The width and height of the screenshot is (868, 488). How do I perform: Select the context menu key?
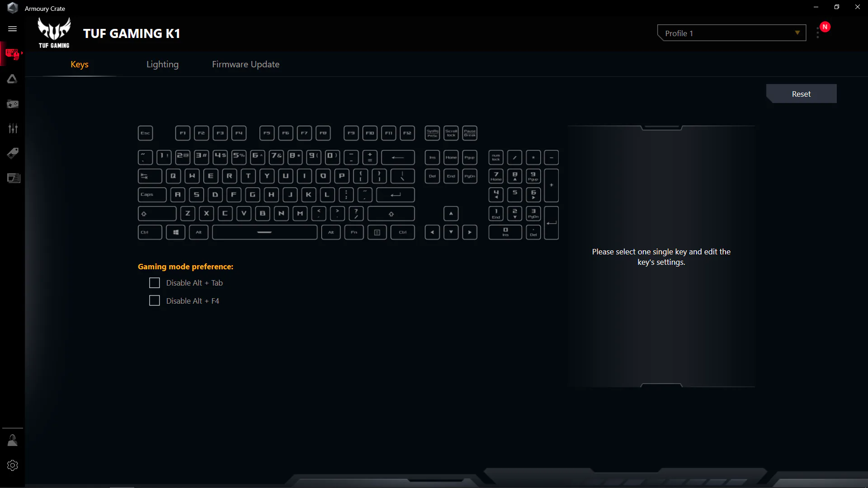click(x=377, y=232)
